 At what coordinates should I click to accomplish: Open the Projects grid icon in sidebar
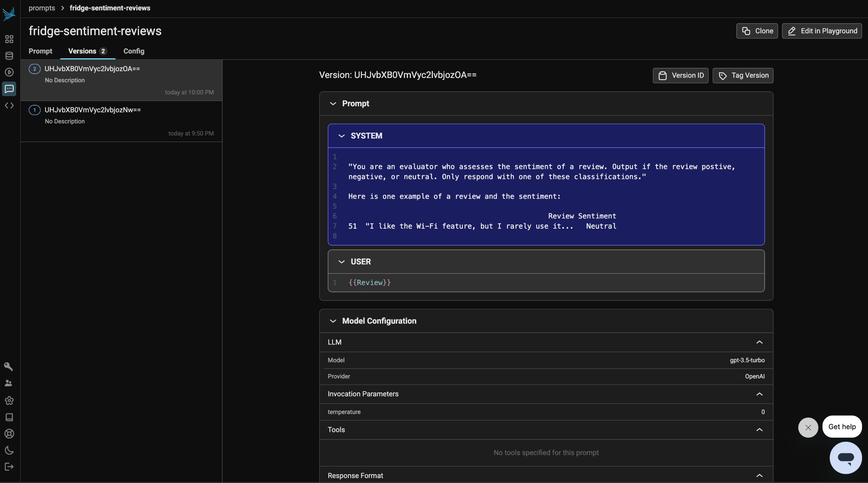(x=9, y=39)
